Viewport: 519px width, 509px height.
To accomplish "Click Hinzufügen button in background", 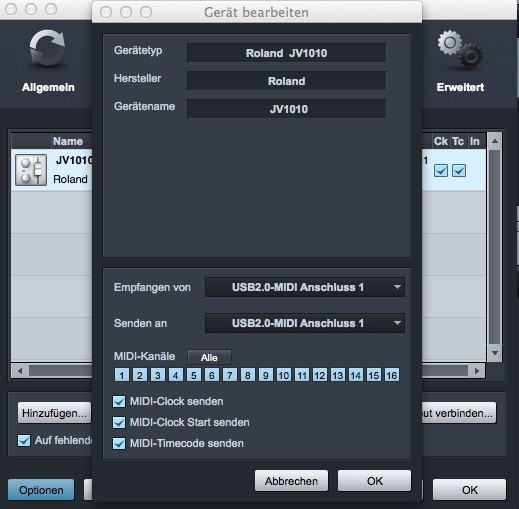I will click(54, 413).
